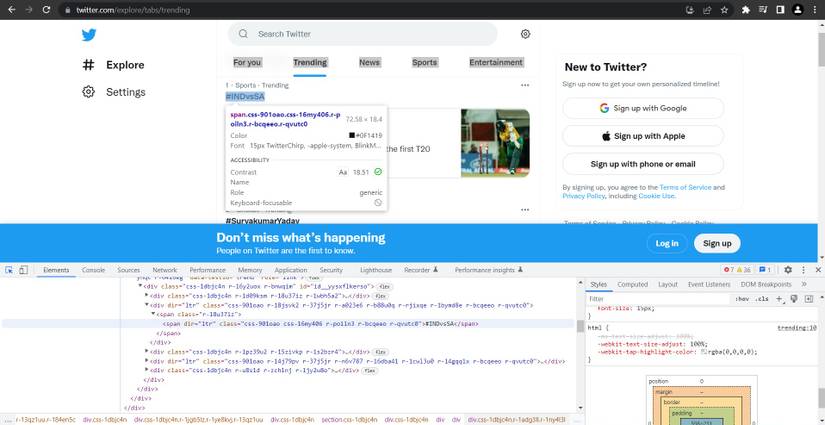Toggle the .cls element classes button
The image size is (825, 425).
pos(762,299)
